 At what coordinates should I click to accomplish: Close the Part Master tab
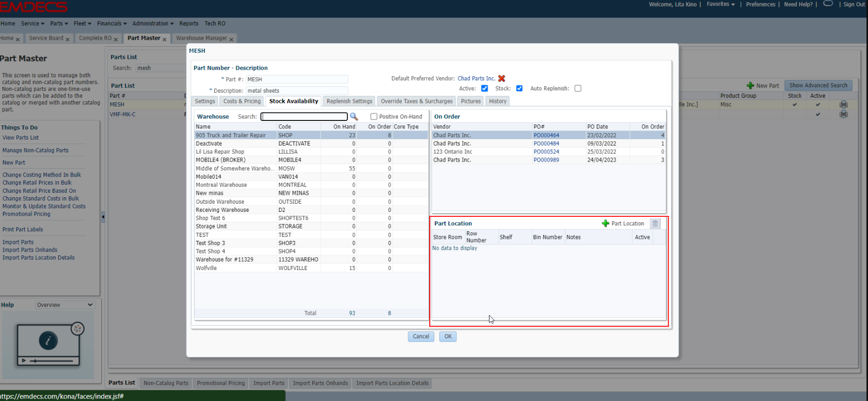point(164,39)
